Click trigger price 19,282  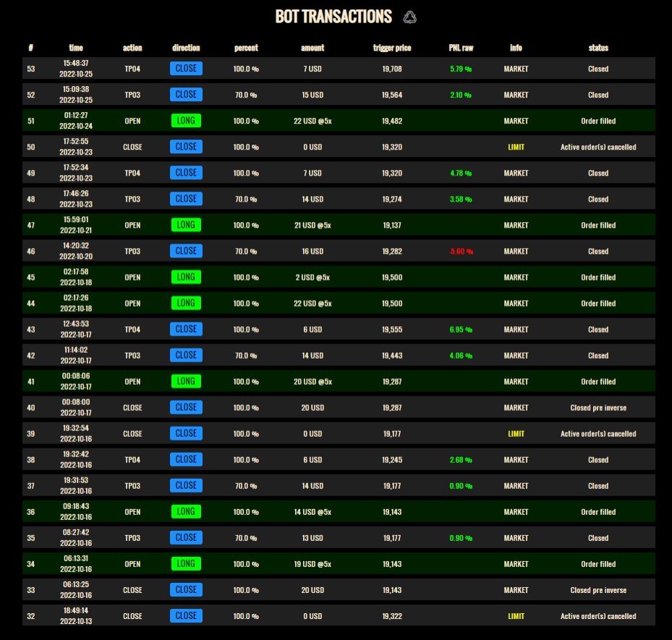[392, 252]
